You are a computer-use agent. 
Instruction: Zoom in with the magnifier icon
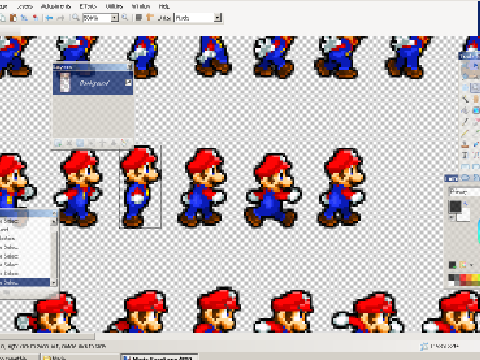pyautogui.click(x=125, y=18)
